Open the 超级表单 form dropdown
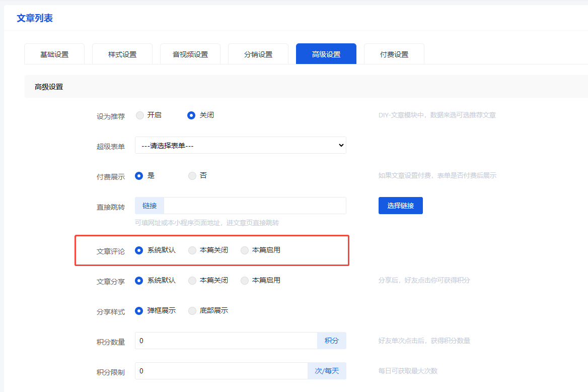 point(240,145)
